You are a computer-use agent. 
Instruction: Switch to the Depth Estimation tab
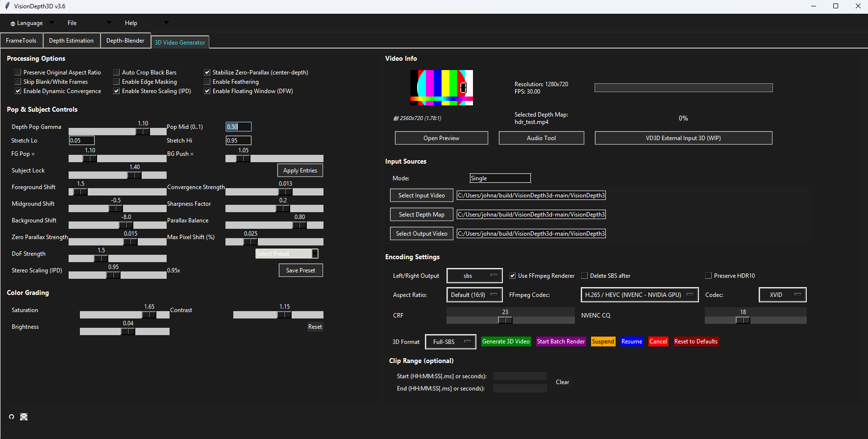coord(71,41)
